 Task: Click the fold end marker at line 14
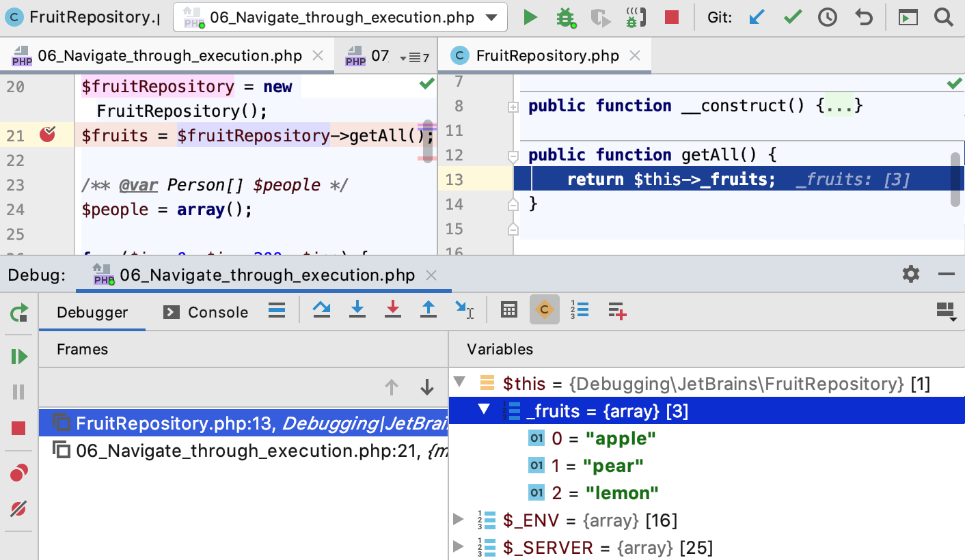pyautogui.click(x=513, y=204)
